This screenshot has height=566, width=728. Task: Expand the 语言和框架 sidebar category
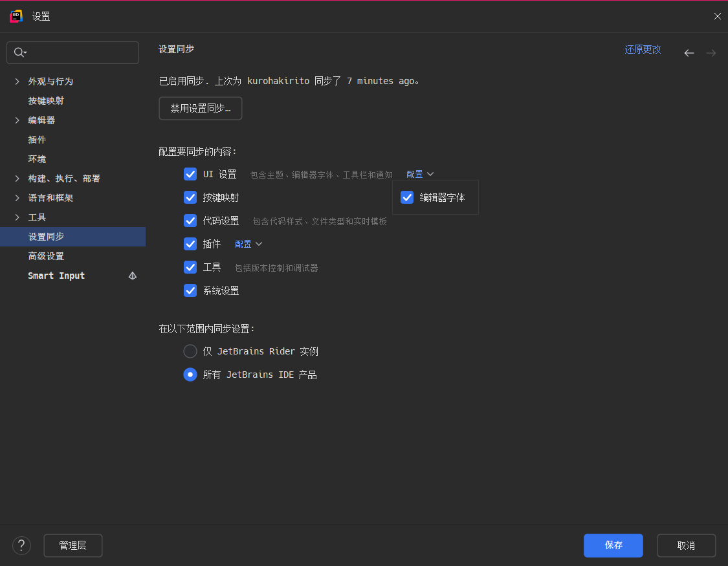click(16, 197)
